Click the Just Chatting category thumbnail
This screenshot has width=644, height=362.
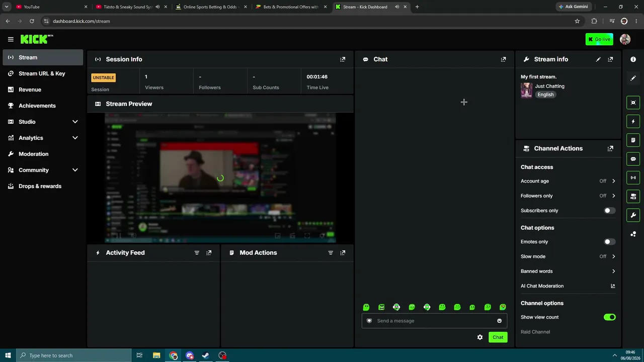point(526,90)
